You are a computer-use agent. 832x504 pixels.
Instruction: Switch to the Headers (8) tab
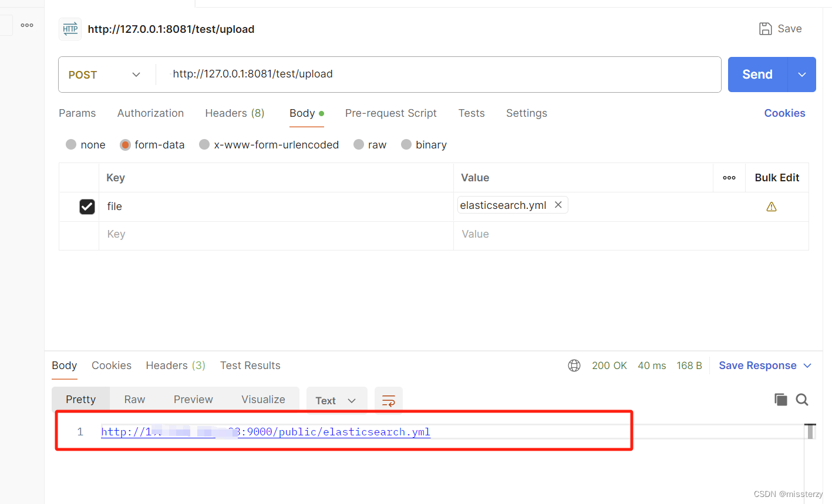pyautogui.click(x=234, y=113)
